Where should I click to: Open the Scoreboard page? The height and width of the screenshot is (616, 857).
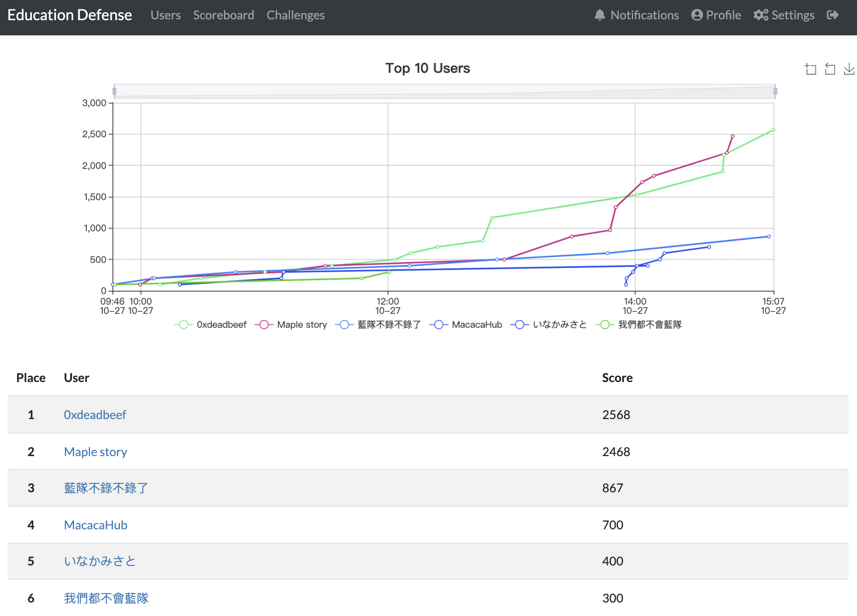tap(224, 15)
